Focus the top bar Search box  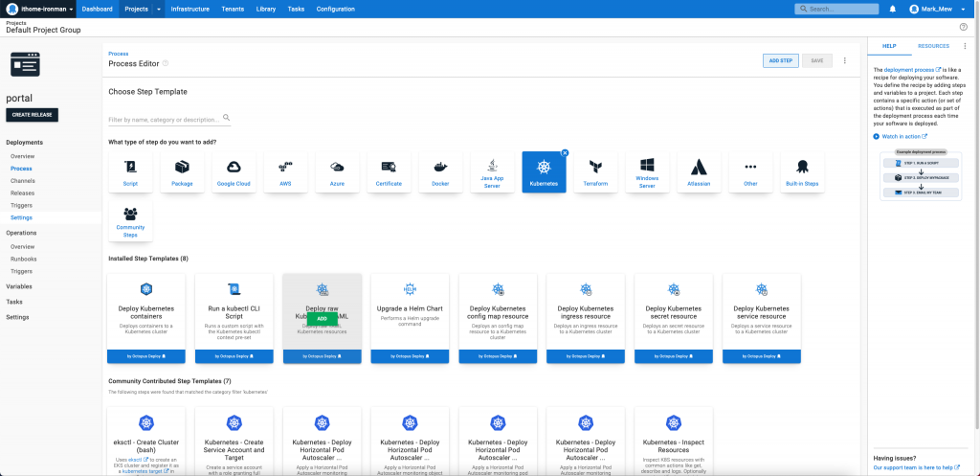point(837,9)
